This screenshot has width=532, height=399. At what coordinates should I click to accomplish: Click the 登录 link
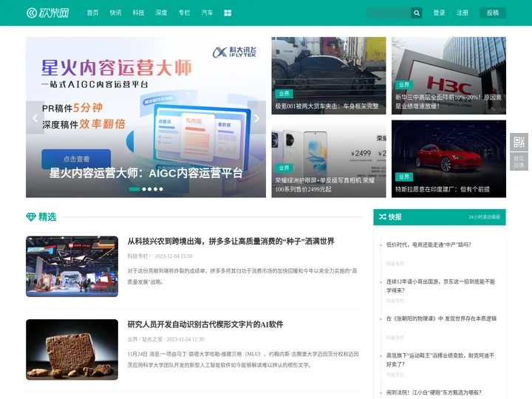439,13
